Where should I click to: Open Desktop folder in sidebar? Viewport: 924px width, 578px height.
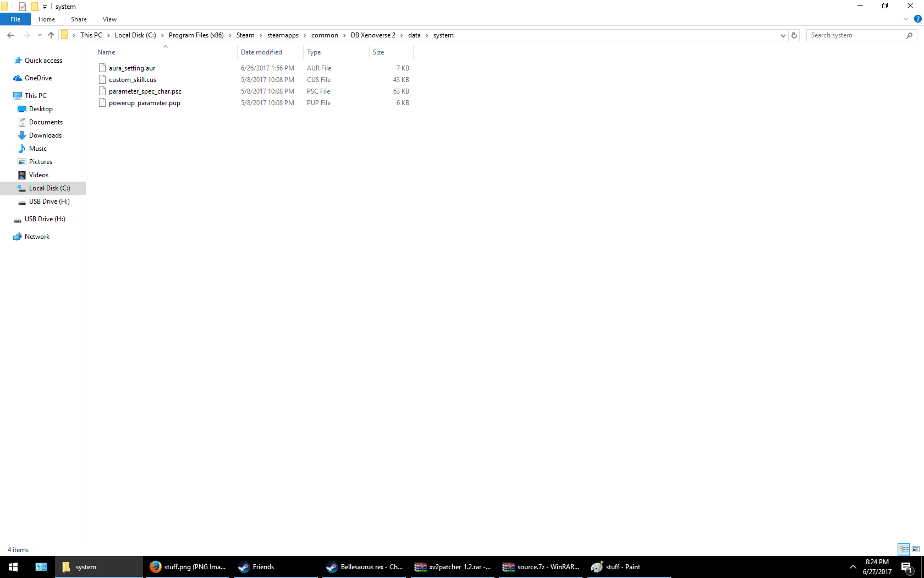coord(41,109)
